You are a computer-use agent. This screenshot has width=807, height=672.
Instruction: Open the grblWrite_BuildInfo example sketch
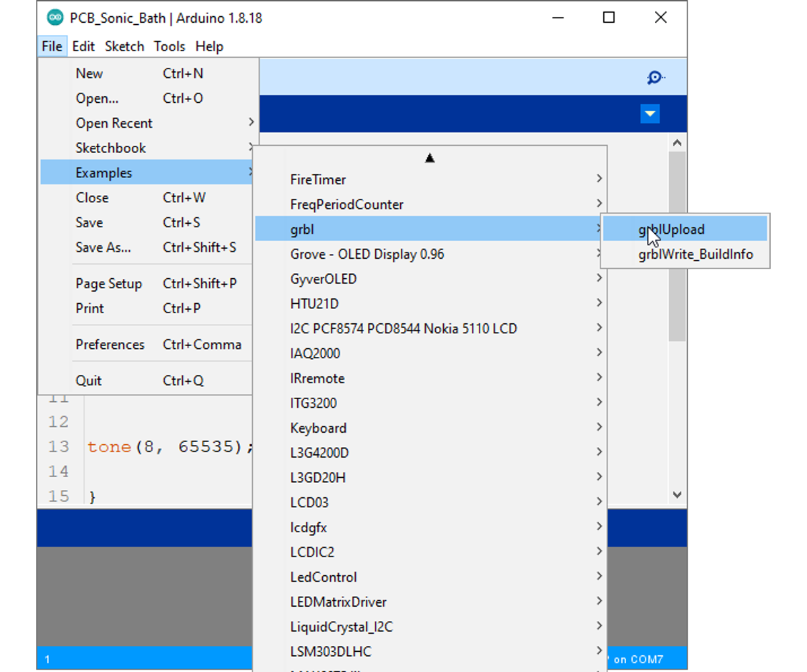[685, 255]
